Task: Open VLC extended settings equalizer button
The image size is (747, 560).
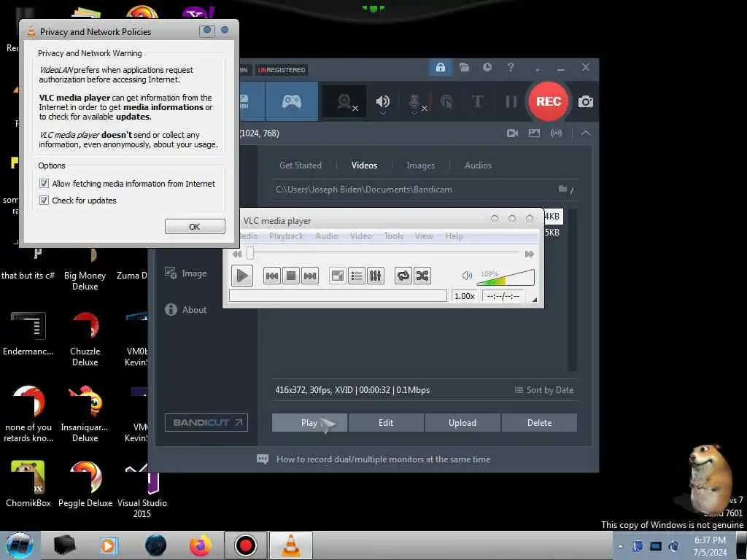Action: coord(376,276)
